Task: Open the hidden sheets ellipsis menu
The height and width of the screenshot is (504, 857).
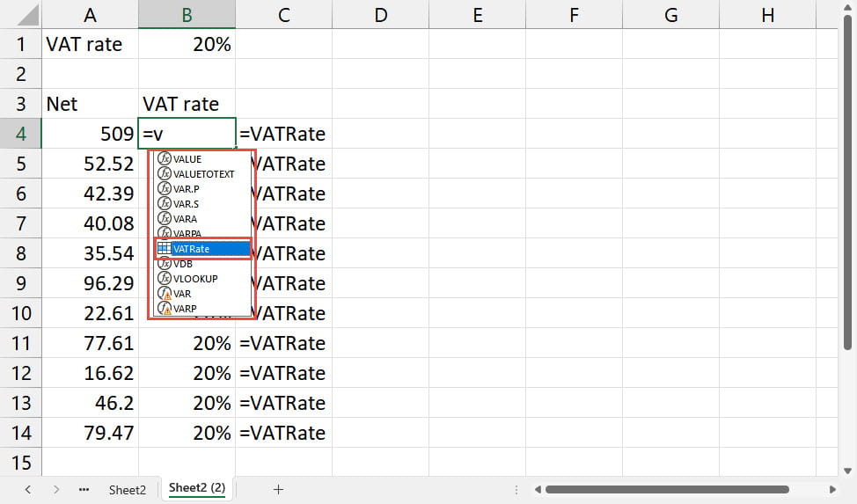Action: 84,489
